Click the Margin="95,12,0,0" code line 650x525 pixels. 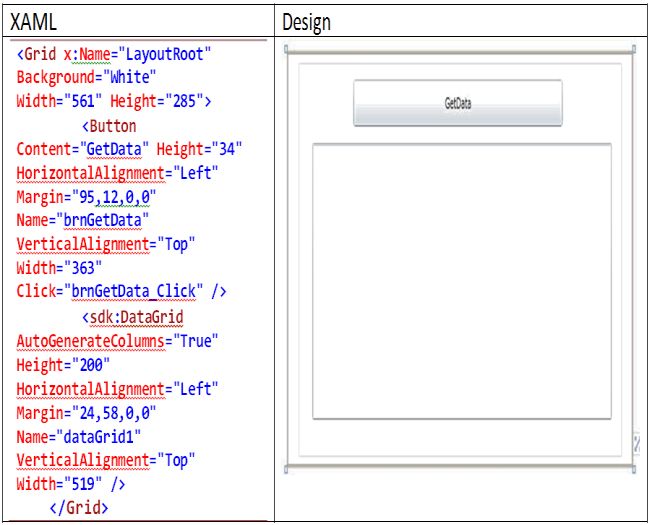point(87,197)
